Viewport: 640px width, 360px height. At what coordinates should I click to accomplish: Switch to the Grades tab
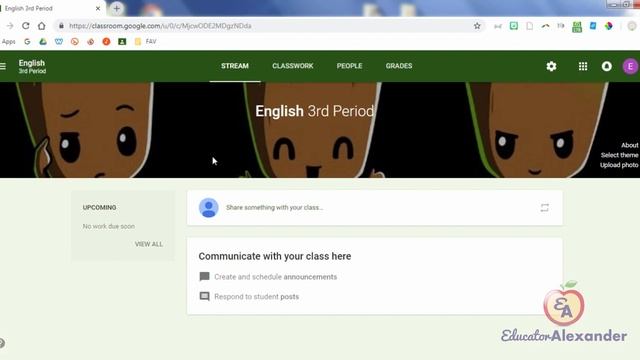[399, 66]
